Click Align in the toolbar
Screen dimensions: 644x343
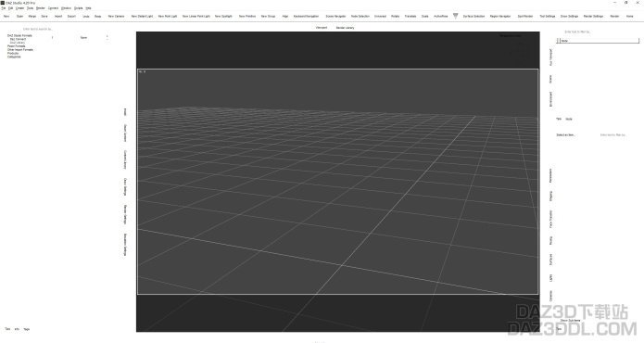coord(285,17)
